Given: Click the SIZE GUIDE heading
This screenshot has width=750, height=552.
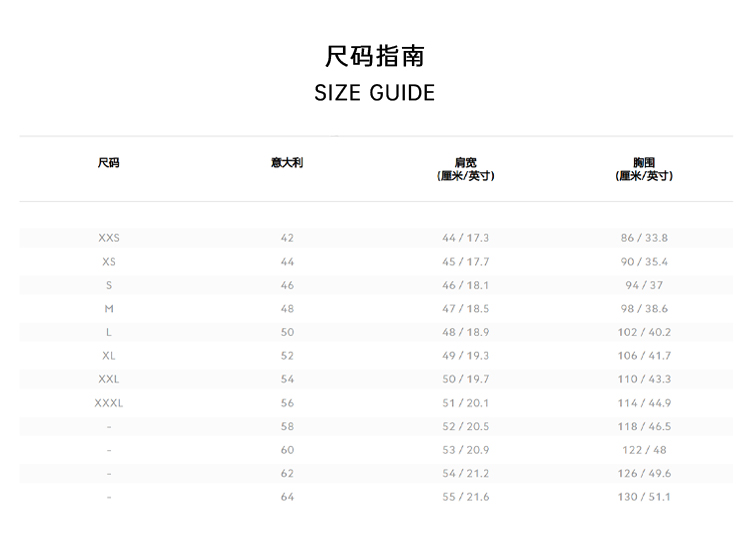Looking at the screenshot, I should pos(375,93).
